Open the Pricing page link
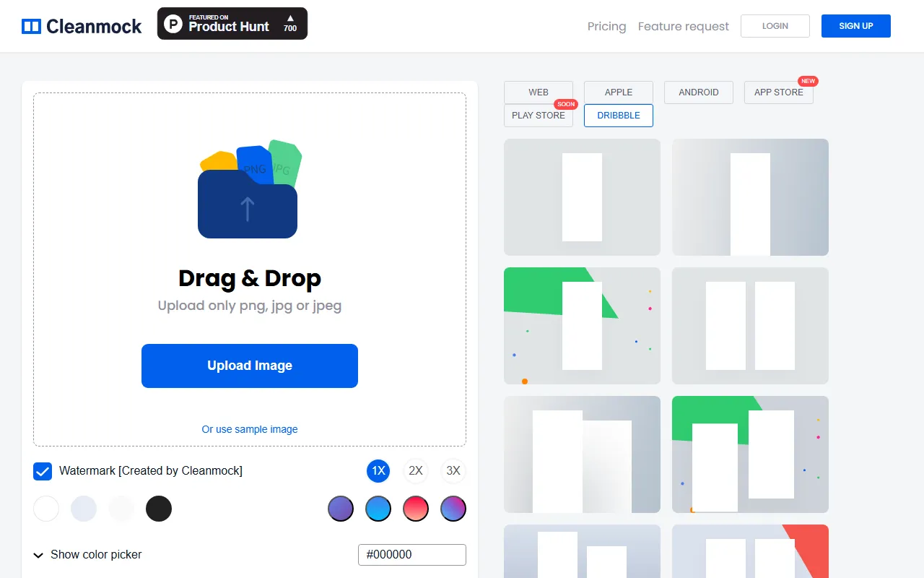 point(606,27)
